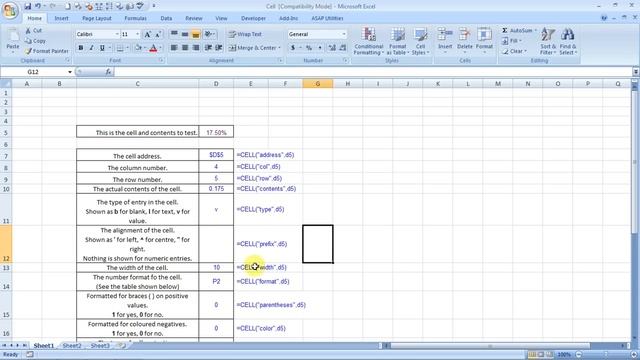The width and height of the screenshot is (640, 360).
Task: Toggle Underline formatting
Action: 102,48
